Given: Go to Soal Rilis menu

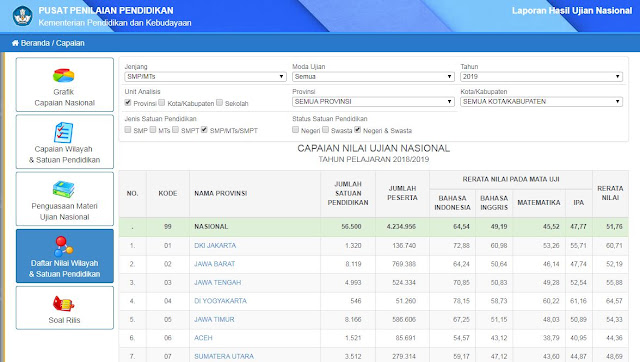Looking at the screenshot, I should click(x=64, y=308).
